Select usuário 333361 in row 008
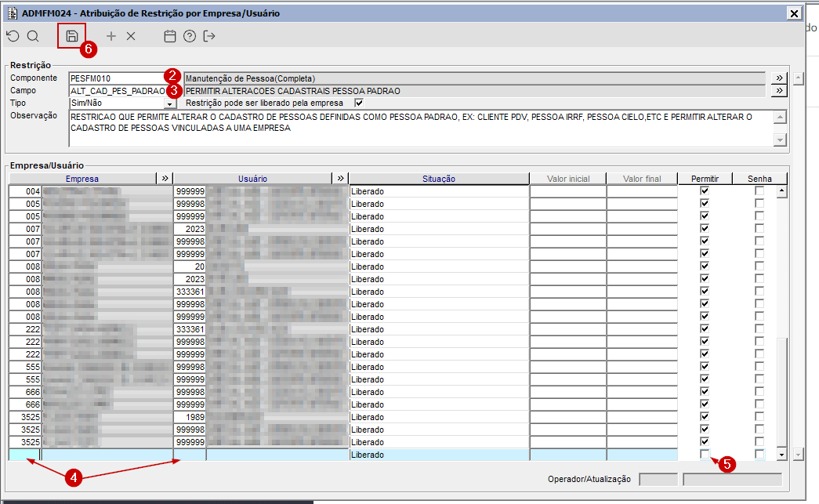The image size is (819, 504). click(x=190, y=292)
